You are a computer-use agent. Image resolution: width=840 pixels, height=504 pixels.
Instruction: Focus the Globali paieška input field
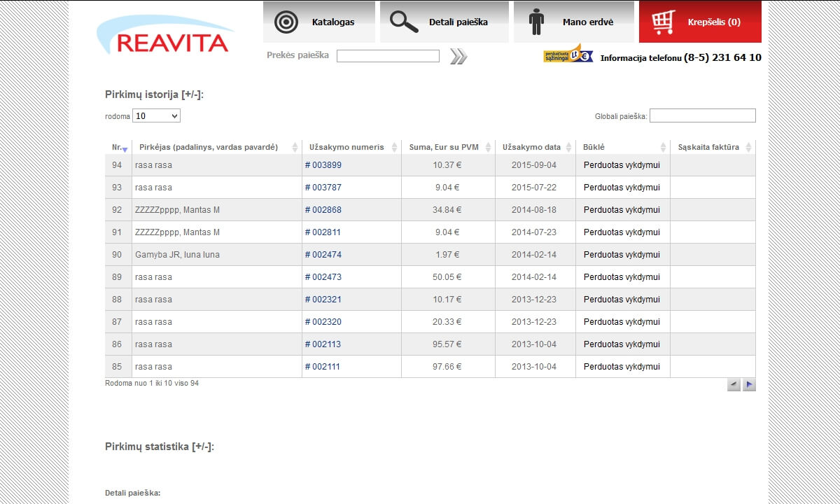coord(703,115)
